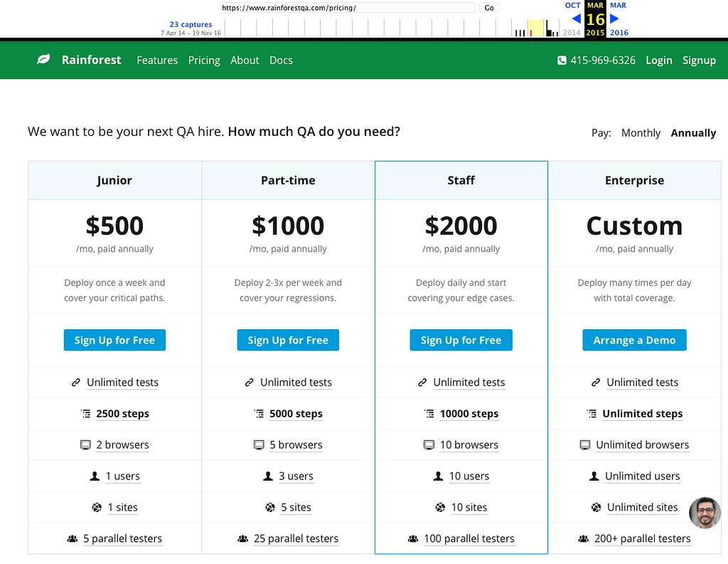Click the Custom price text
728x564 pixels.
coord(634,225)
